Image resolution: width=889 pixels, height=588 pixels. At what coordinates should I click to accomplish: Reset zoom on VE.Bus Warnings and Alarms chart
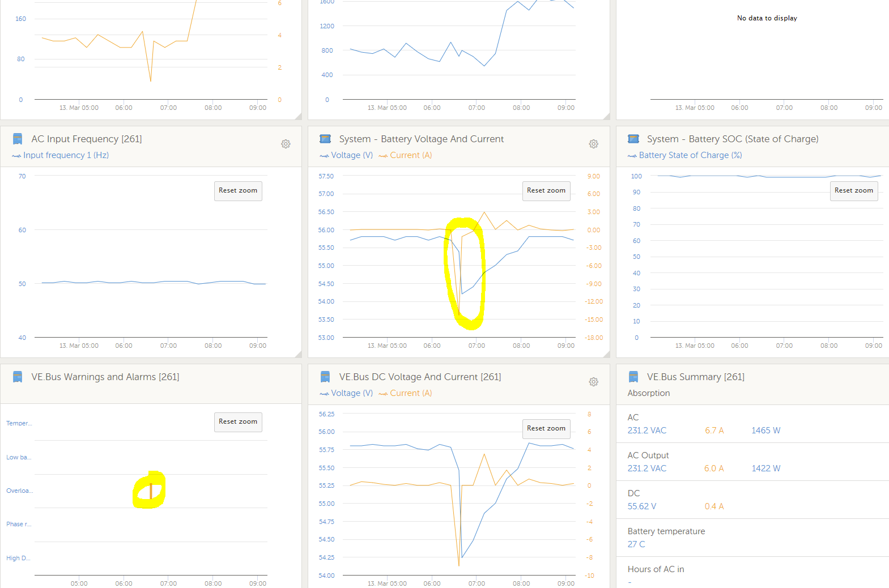point(238,422)
